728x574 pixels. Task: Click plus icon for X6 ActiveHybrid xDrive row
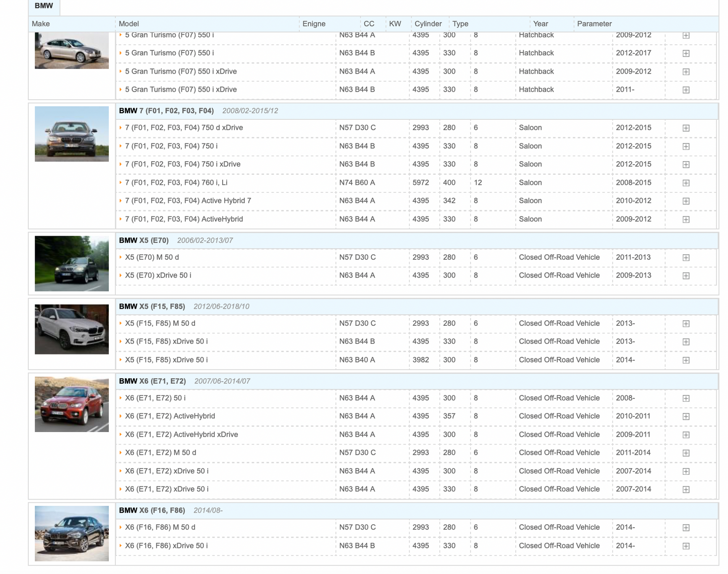(686, 435)
